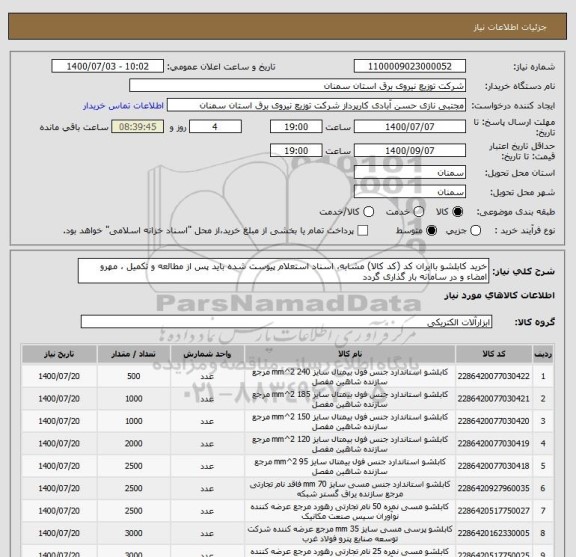Screen dimensions: 576x557
Task: Click the ردیف column header
Action: click(x=543, y=354)
